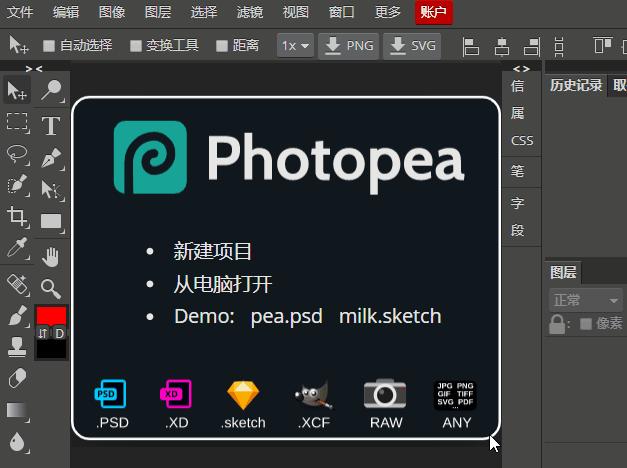627x468 pixels.
Task: Align horizontal centers icon
Action: pyautogui.click(x=501, y=46)
